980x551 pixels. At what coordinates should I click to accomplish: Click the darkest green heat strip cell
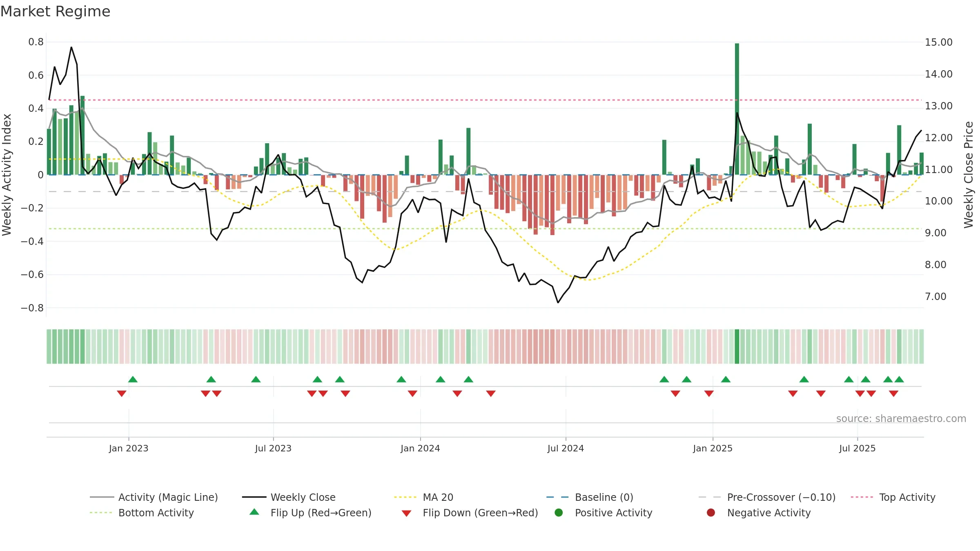pos(737,346)
